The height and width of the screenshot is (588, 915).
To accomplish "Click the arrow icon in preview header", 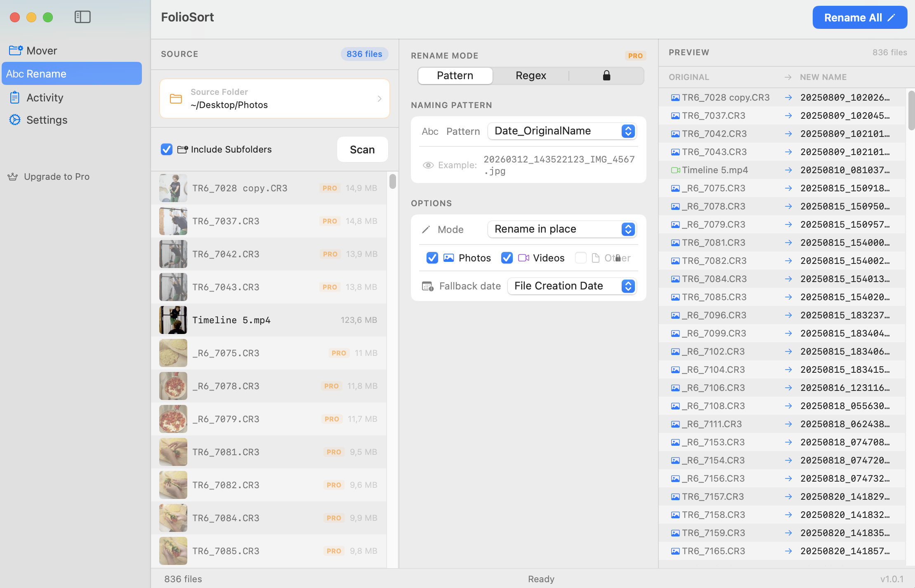I will tap(788, 77).
